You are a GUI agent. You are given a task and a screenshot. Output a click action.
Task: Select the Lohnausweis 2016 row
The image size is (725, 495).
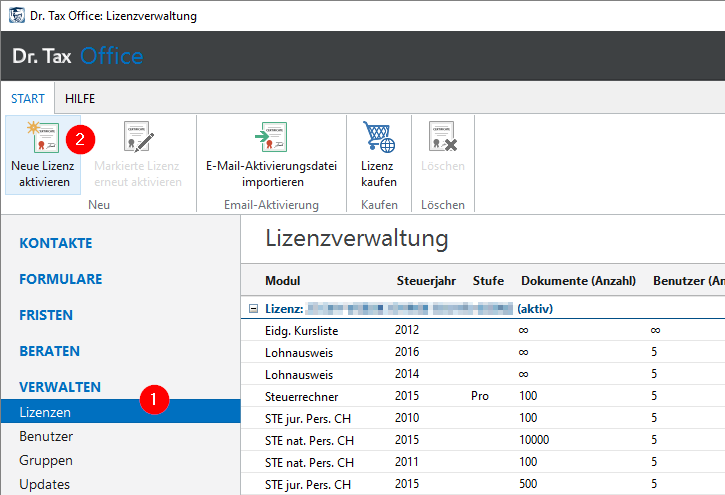[483, 352]
